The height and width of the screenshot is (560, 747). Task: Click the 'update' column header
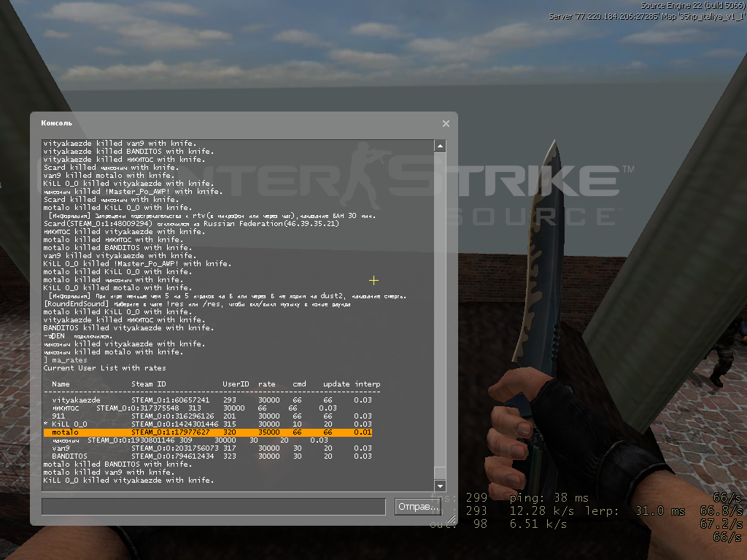[336, 384]
